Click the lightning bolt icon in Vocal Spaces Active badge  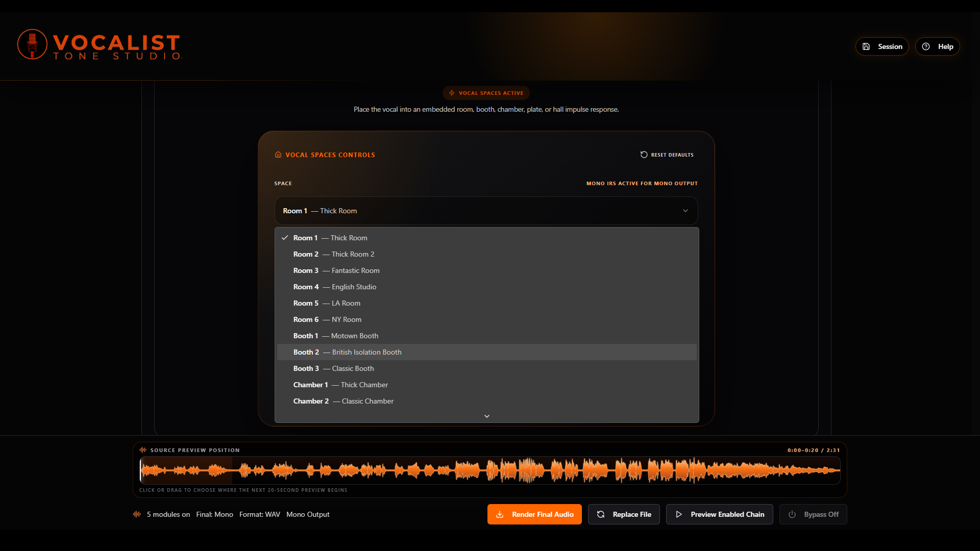click(x=452, y=93)
